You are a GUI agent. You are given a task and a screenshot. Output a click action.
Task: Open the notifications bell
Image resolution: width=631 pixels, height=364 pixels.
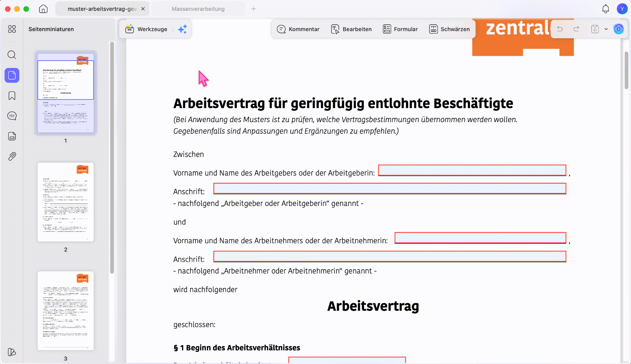[606, 9]
